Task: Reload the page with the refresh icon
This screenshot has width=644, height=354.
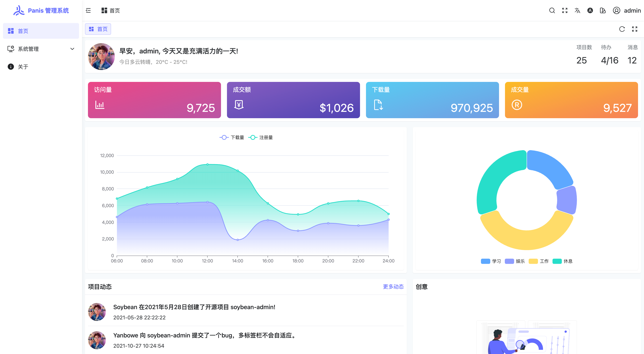Action: point(622,29)
